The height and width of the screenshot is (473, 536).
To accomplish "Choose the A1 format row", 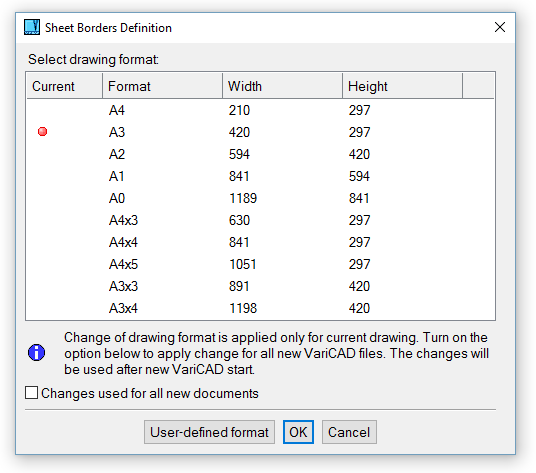I will tap(260, 176).
